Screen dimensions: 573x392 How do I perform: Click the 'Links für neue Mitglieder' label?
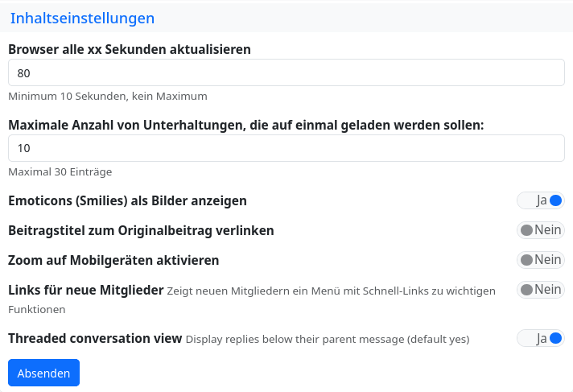85,290
